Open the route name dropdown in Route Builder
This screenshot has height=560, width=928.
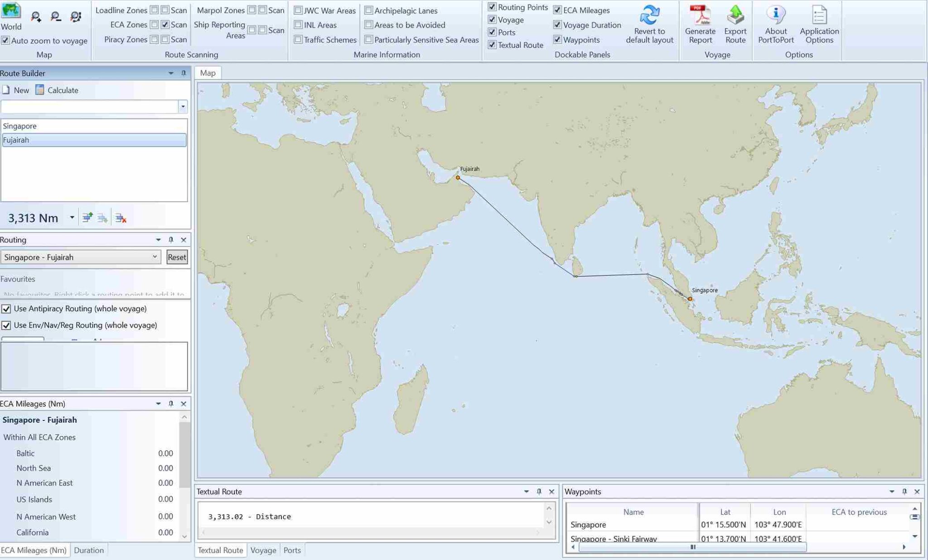pyautogui.click(x=183, y=106)
